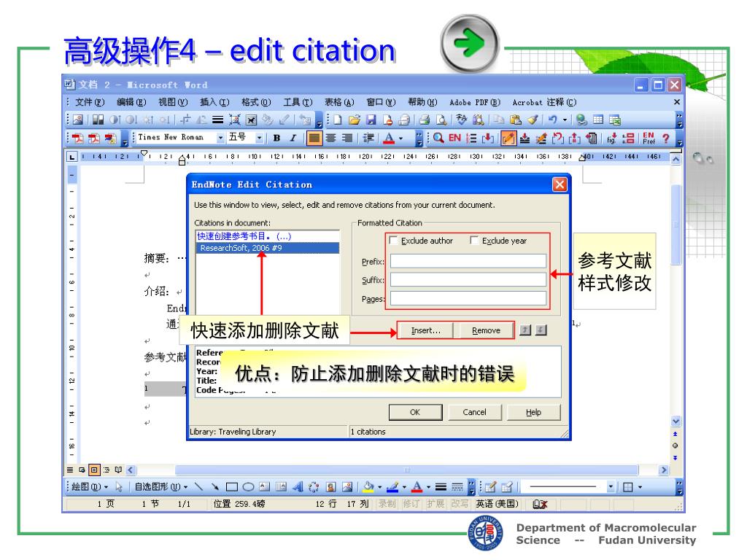The width and height of the screenshot is (747, 560).
Task: Move citation up with arrow button
Action: click(525, 330)
